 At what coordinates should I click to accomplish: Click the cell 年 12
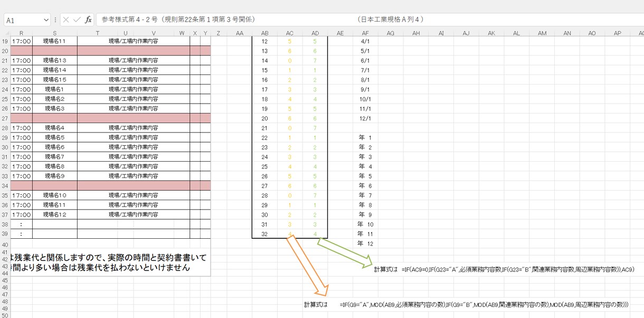click(x=365, y=244)
